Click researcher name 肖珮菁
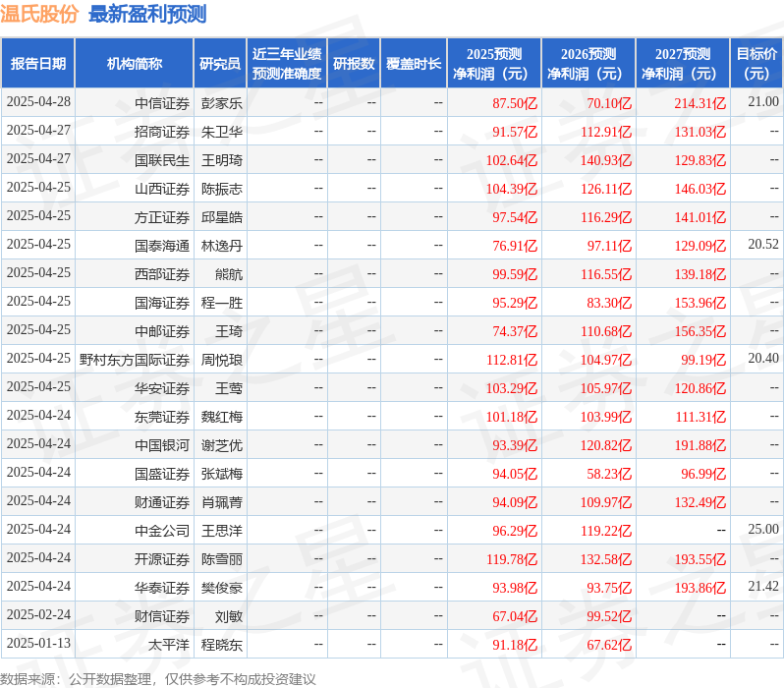The width and height of the screenshot is (784, 688). 222,502
